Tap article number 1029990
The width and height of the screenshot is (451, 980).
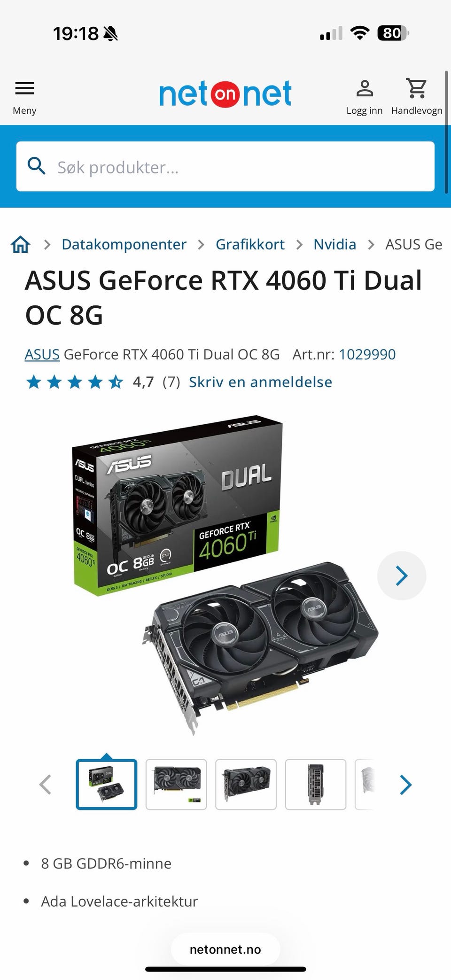point(367,354)
